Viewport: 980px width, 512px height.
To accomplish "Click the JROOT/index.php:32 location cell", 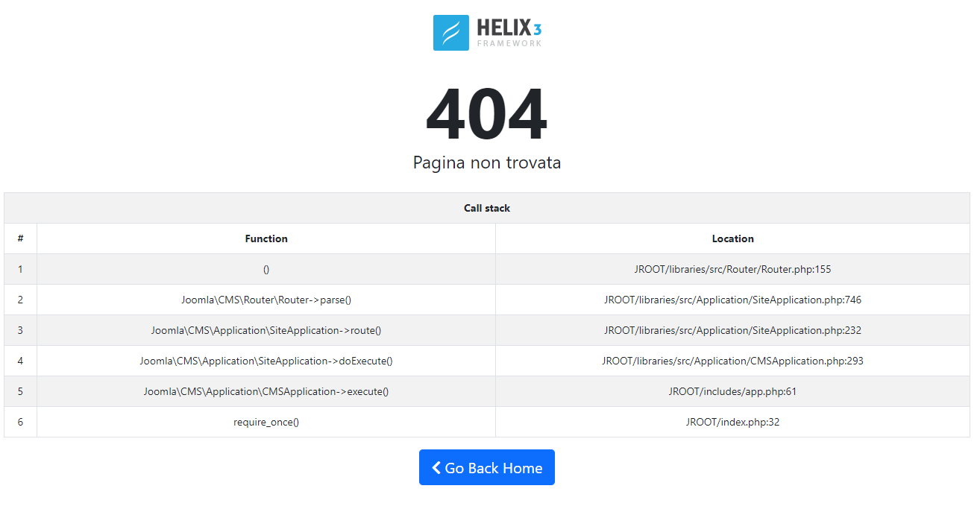I will pos(732,422).
